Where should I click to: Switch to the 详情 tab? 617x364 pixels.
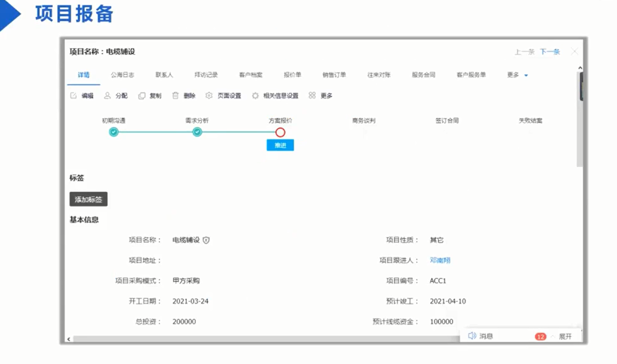[83, 75]
